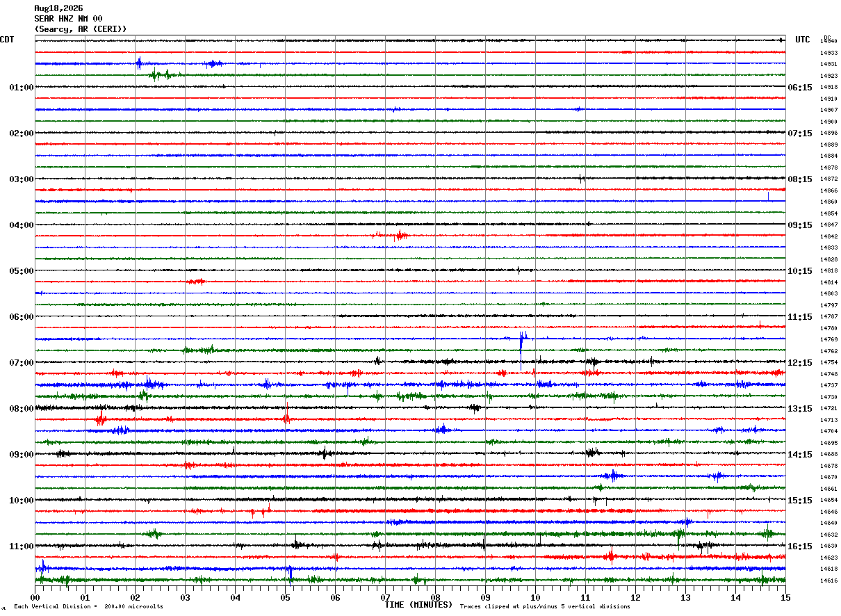The width and height of the screenshot is (841, 616).
Task: Select the 14616 DC offset value
Action: tap(828, 581)
